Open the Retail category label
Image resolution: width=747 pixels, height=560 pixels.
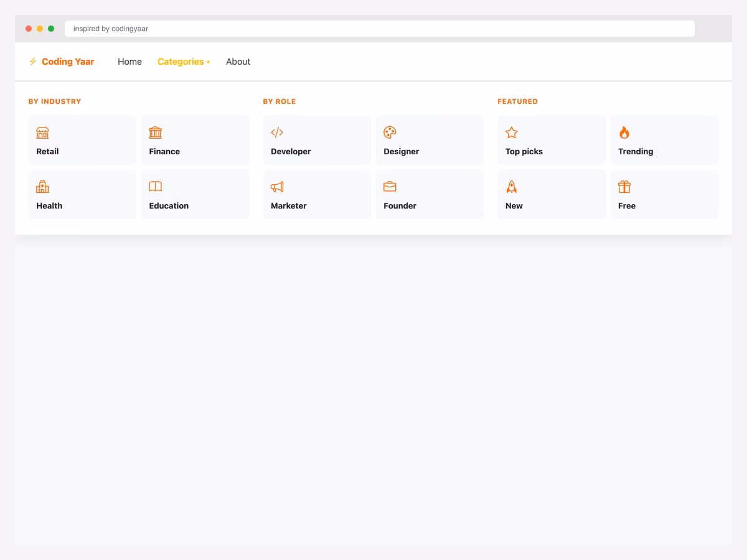tap(47, 151)
